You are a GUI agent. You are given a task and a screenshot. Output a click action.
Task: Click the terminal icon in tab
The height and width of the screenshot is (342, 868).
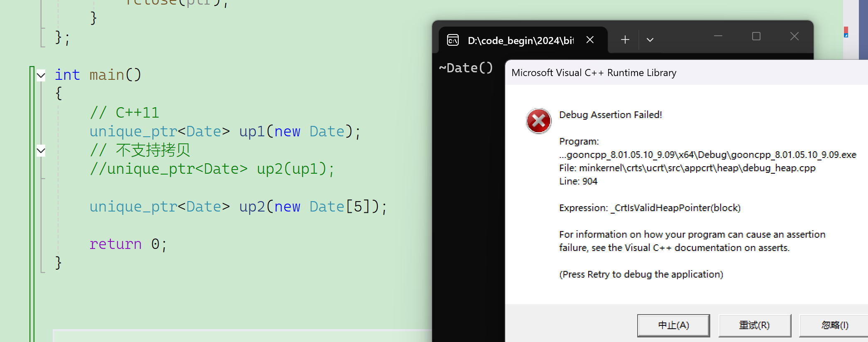coord(453,40)
